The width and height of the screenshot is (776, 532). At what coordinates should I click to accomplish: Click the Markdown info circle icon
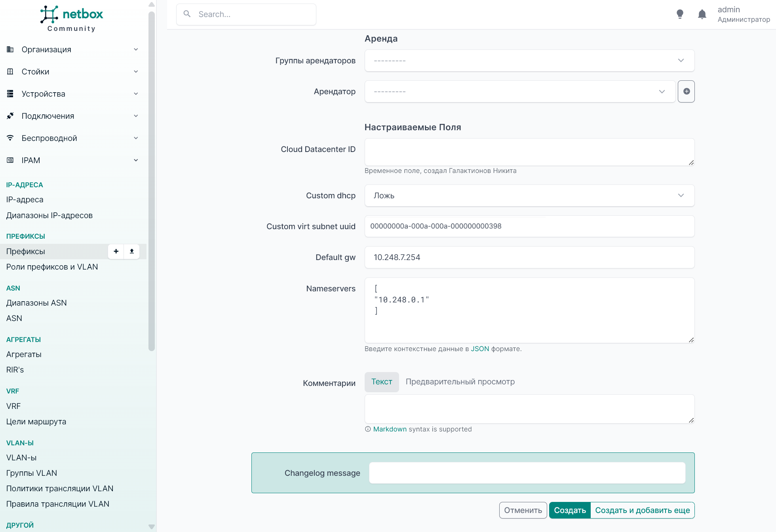[368, 429]
